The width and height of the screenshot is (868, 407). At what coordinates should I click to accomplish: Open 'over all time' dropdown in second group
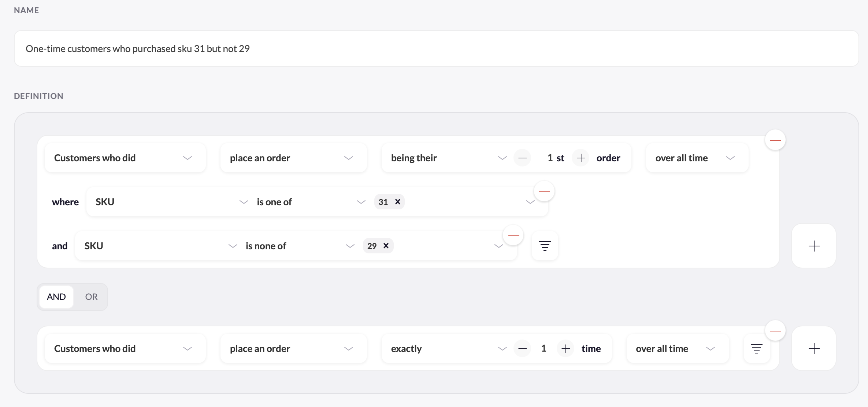pyautogui.click(x=678, y=349)
